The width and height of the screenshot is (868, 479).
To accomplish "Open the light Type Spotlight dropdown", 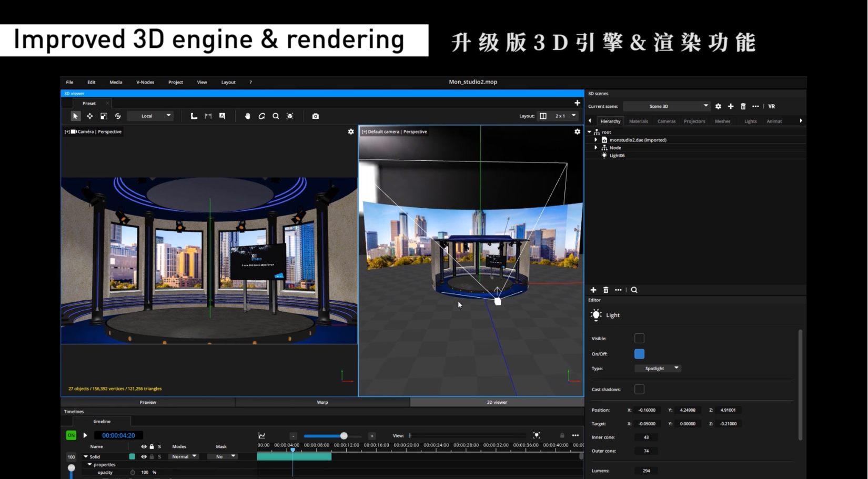I will tap(658, 369).
